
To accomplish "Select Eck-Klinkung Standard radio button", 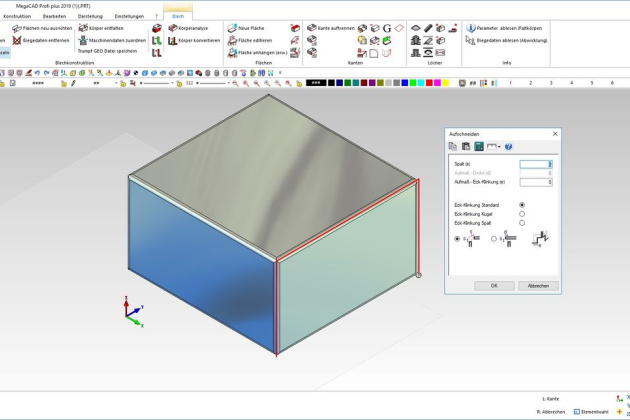I will coord(522,204).
